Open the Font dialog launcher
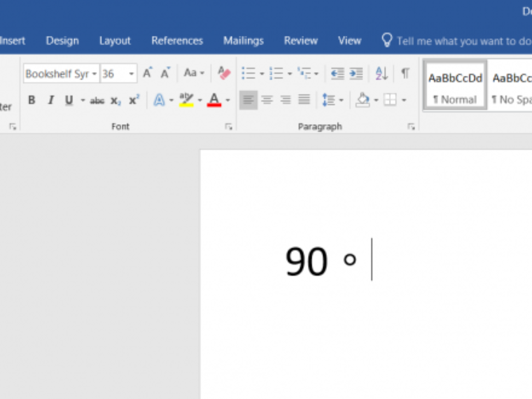The width and height of the screenshot is (532, 399). (x=228, y=127)
